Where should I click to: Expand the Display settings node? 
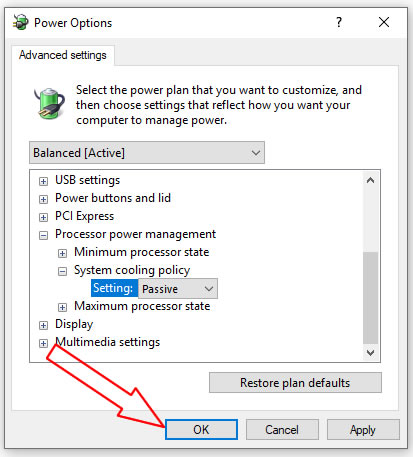(x=43, y=325)
